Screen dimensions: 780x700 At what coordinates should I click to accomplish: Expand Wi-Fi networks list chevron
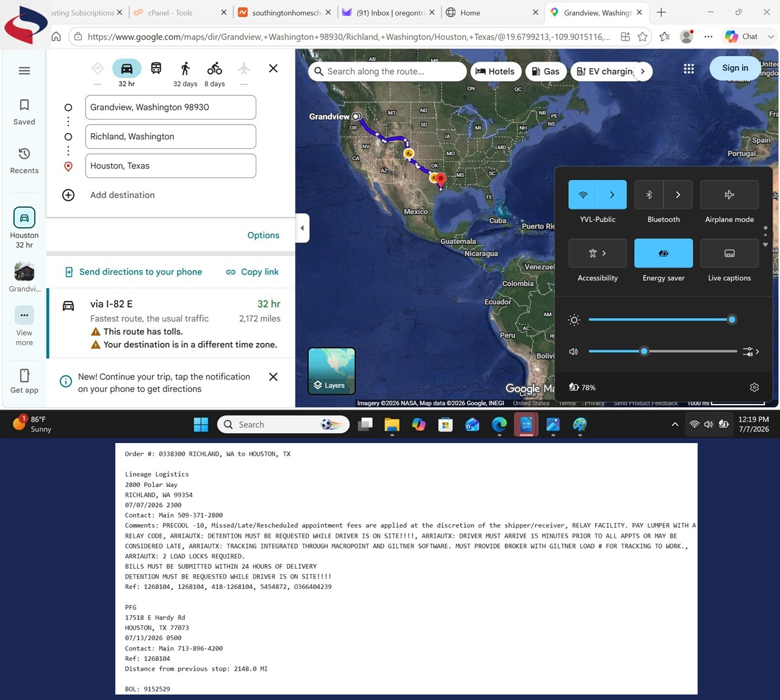pos(612,195)
